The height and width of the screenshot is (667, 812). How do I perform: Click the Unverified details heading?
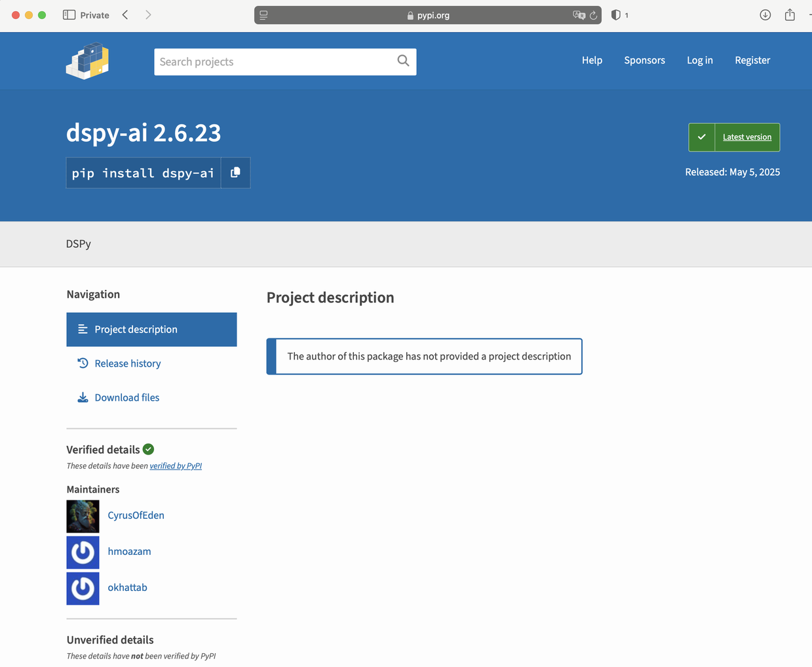coord(110,639)
